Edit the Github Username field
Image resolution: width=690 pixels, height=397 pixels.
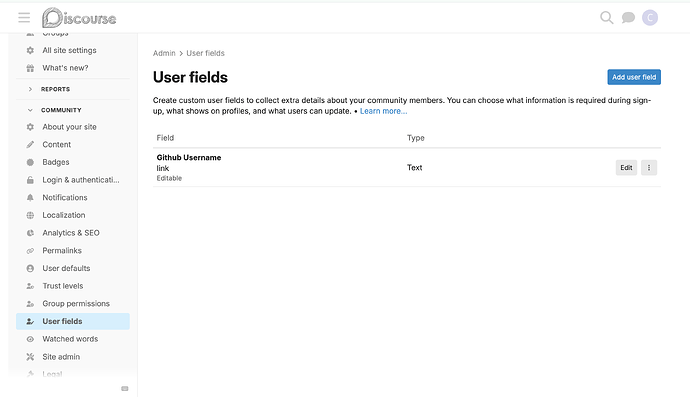[626, 167]
